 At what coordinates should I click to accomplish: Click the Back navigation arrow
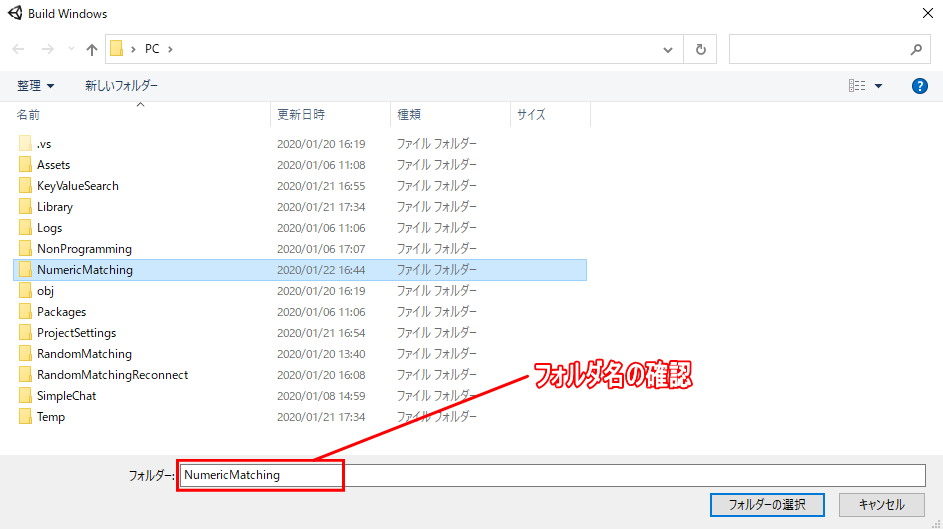(x=19, y=49)
